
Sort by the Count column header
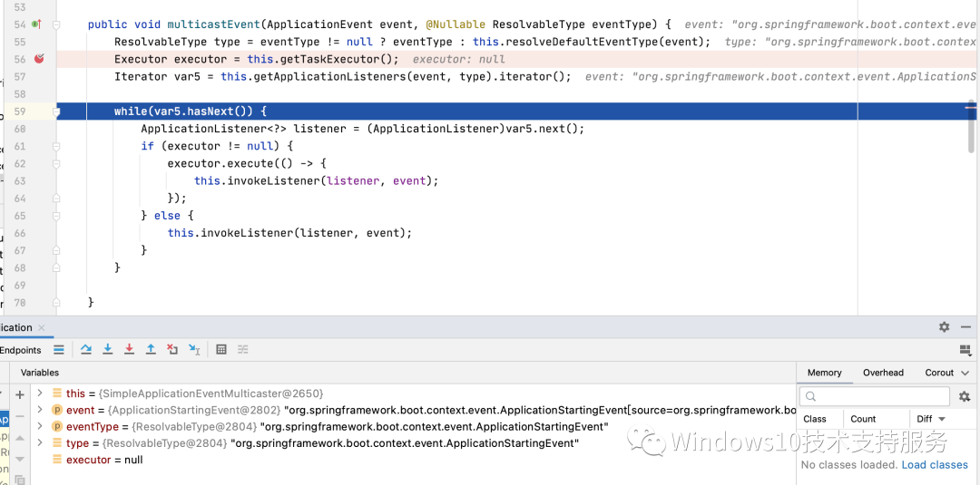click(863, 419)
